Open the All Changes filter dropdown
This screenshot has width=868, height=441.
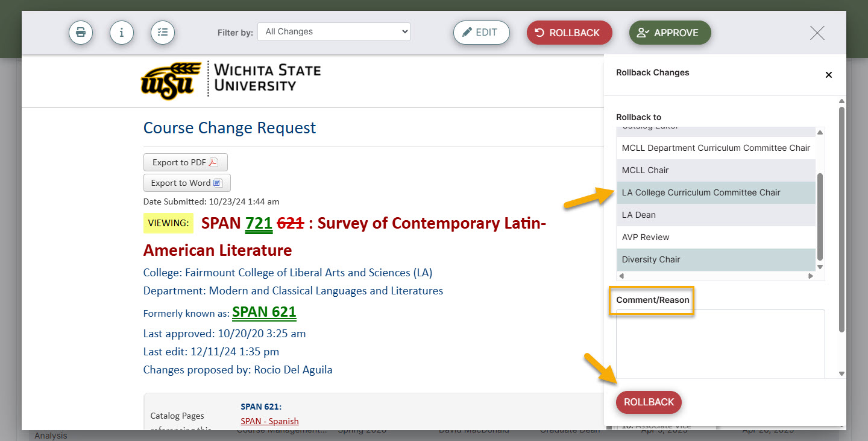coord(334,31)
